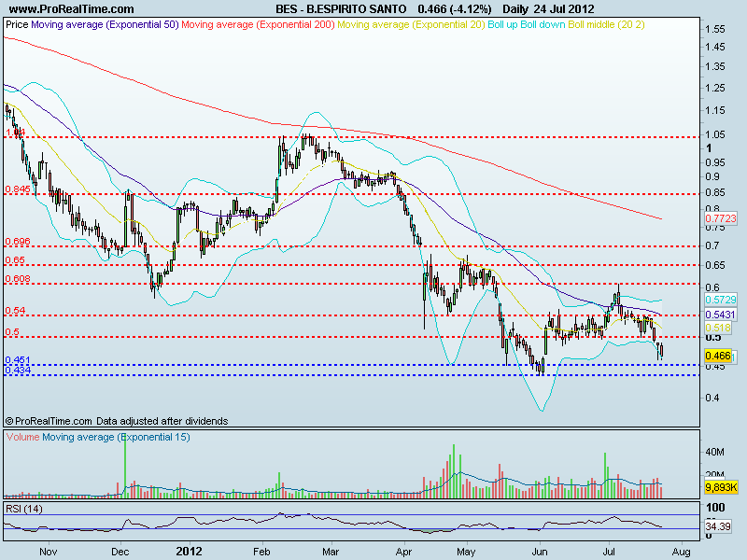Select the Moving average (Exponential 200) legend entry
The height and width of the screenshot is (560, 747).
tap(259, 24)
